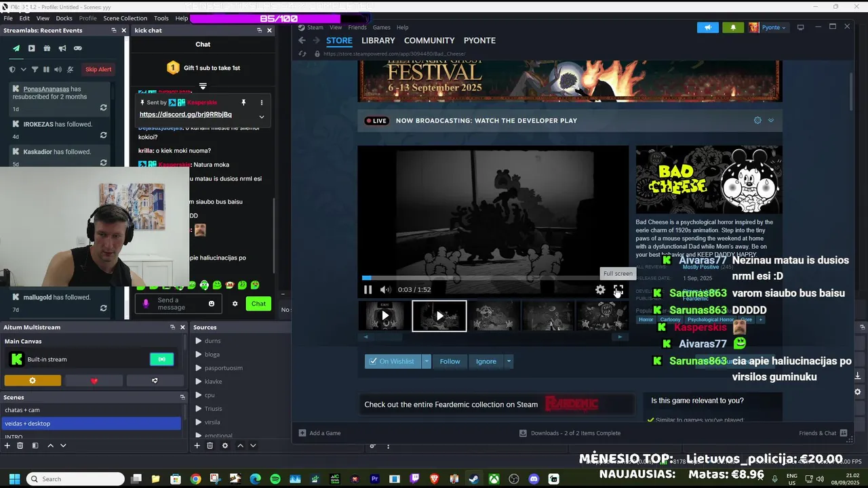Click the Skip Alert button
The image size is (868, 488).
[98, 69]
